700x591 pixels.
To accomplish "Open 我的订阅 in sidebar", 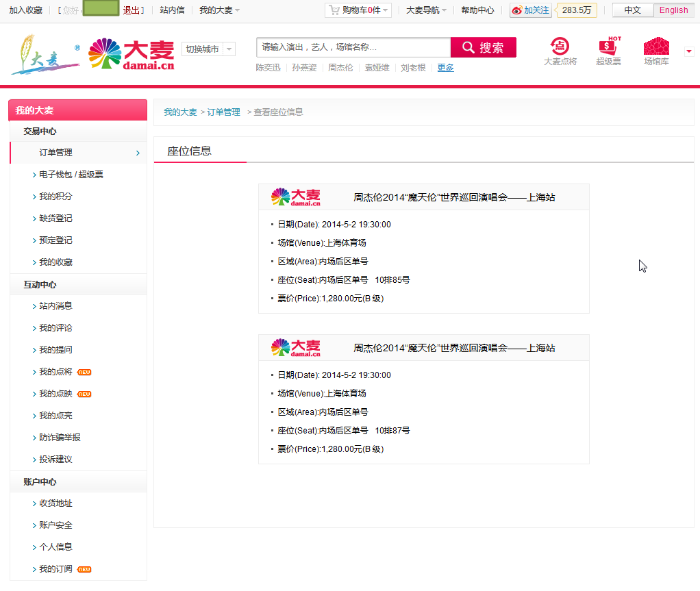I will click(x=55, y=568).
